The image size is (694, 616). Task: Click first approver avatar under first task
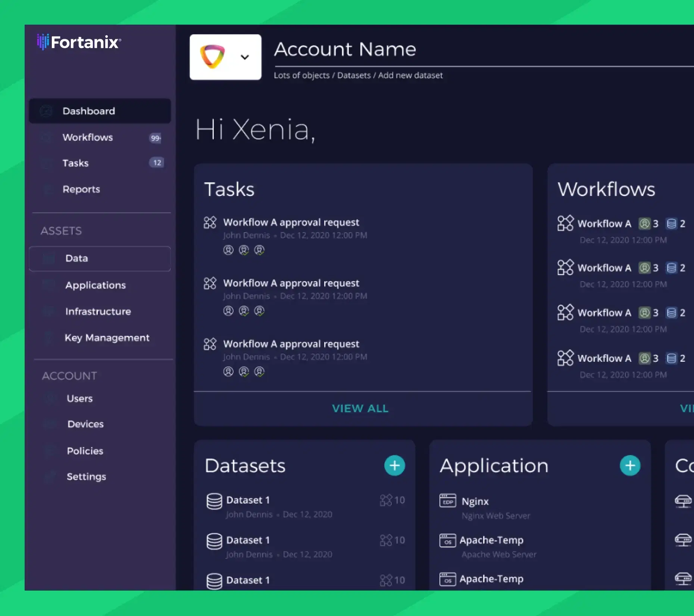[x=228, y=250]
